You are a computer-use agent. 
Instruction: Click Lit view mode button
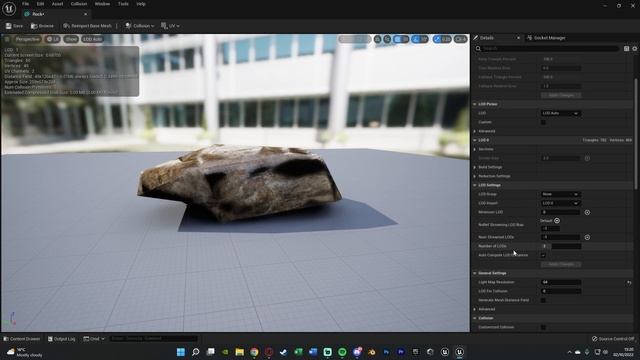click(53, 39)
